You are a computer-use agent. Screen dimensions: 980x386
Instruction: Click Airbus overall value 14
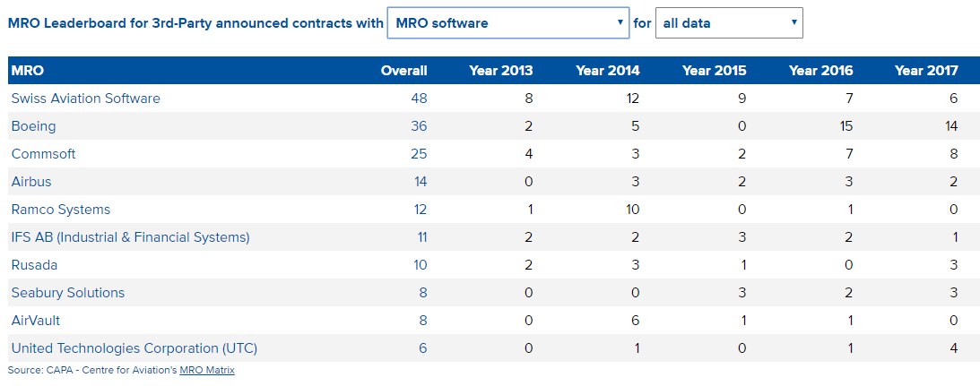[420, 182]
